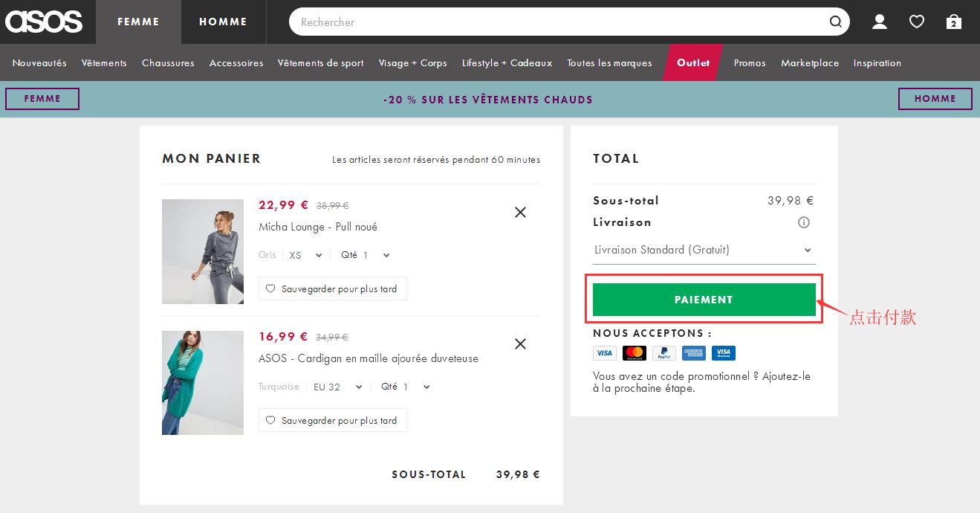Click the Mastercard icon
This screenshot has height=513, width=980.
(x=635, y=353)
